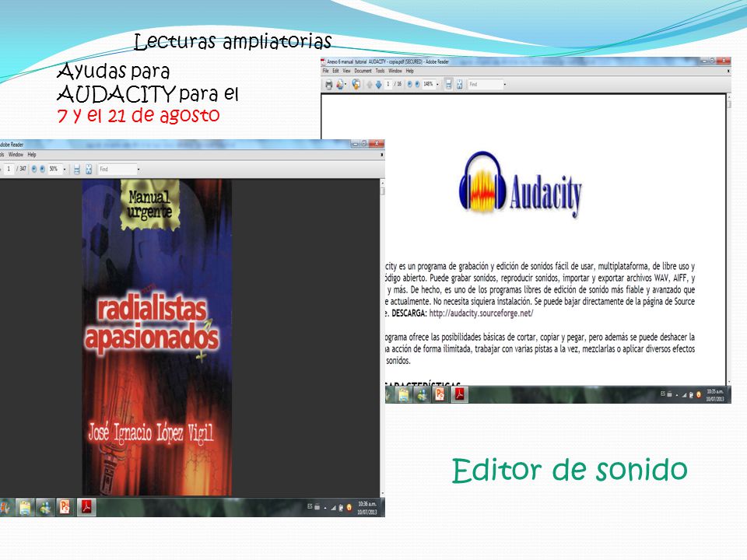
Task: Open the Messenger icon in the right-hand taskbar
Action: [422, 395]
